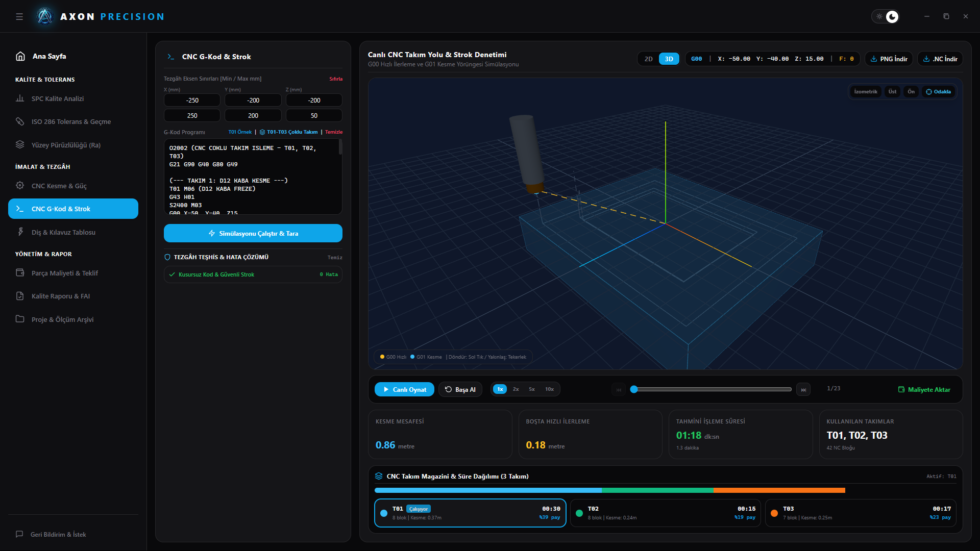Viewport: 980px width, 551px height.
Task: Click the CNC Kesme & Güç gear icon
Action: (x=20, y=186)
